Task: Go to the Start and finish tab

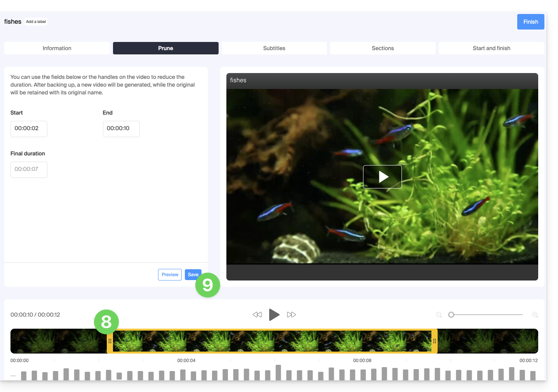Action: point(491,48)
